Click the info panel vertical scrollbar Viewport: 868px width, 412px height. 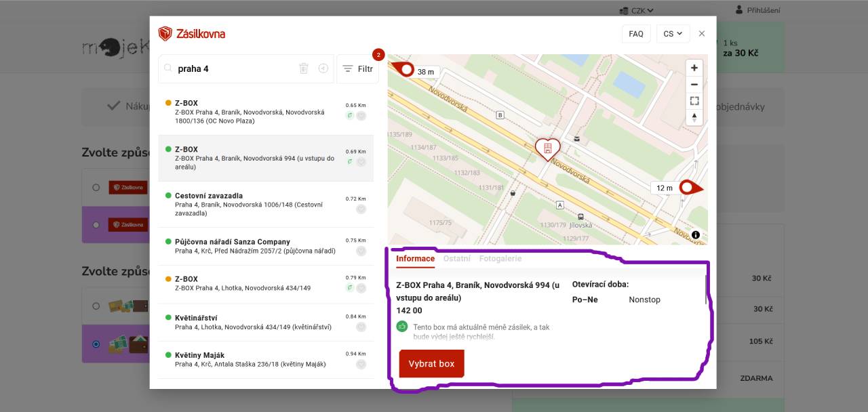(x=705, y=289)
